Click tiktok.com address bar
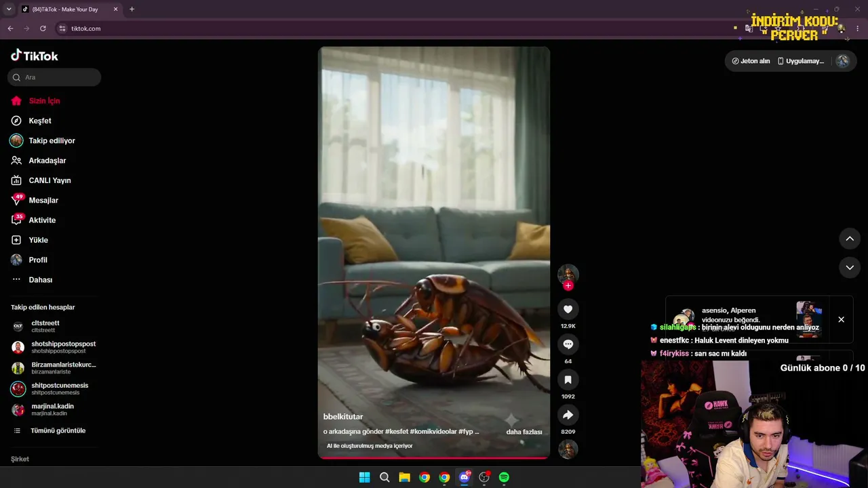 85,28
